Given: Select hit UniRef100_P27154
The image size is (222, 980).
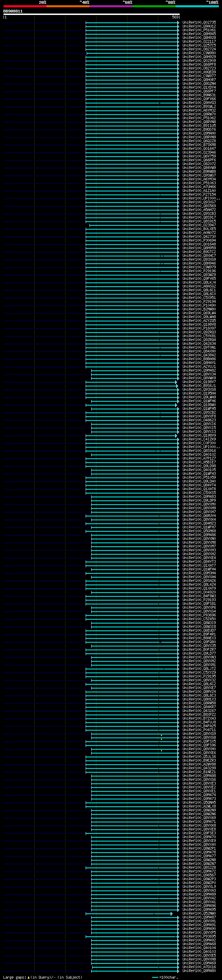Looking at the screenshot, I should point(199,194).
